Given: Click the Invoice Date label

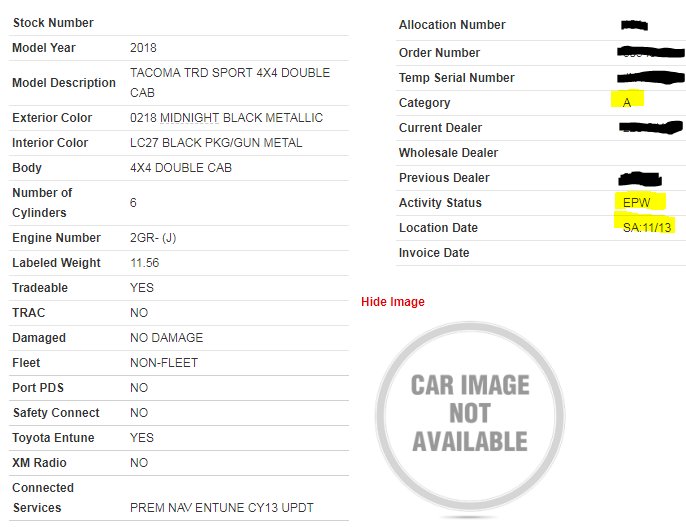Looking at the screenshot, I should tap(434, 253).
